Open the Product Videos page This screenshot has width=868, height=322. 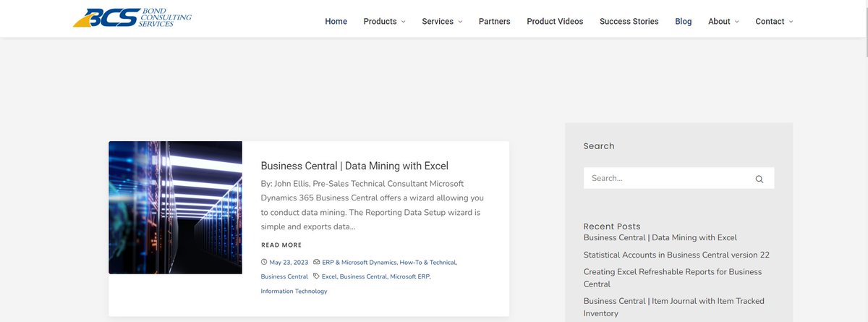point(555,21)
